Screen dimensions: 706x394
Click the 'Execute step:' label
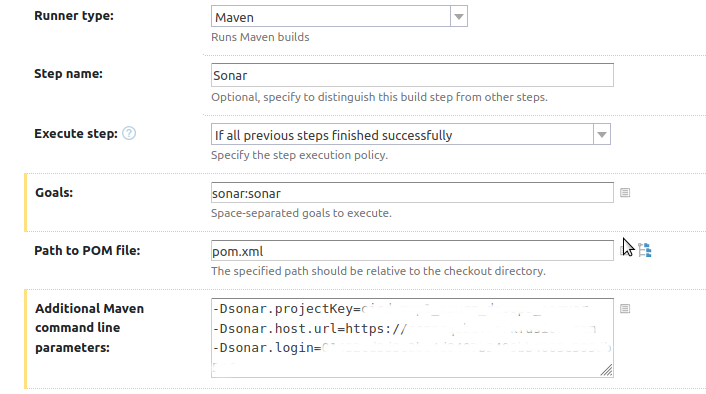pos(76,134)
